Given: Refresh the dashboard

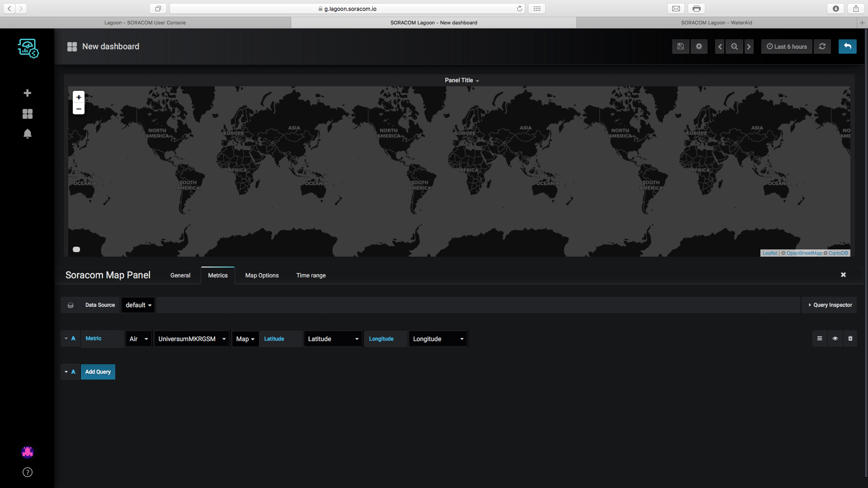Looking at the screenshot, I should tap(822, 47).
